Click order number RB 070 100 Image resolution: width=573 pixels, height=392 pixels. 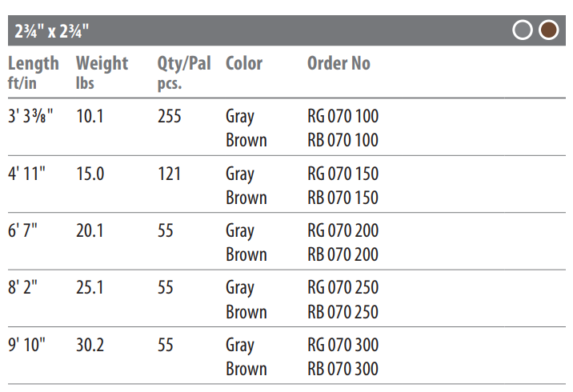[343, 140]
